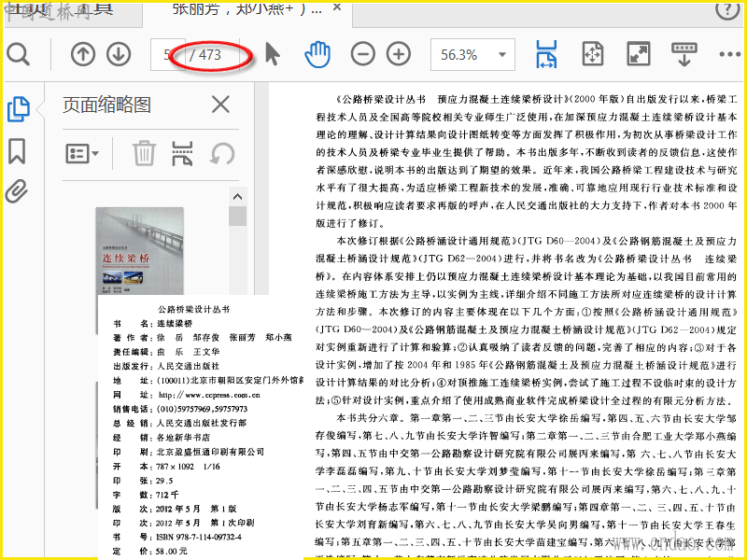Click the 印刷：北京盈盛恒通印刷有限公司 line

189,452
